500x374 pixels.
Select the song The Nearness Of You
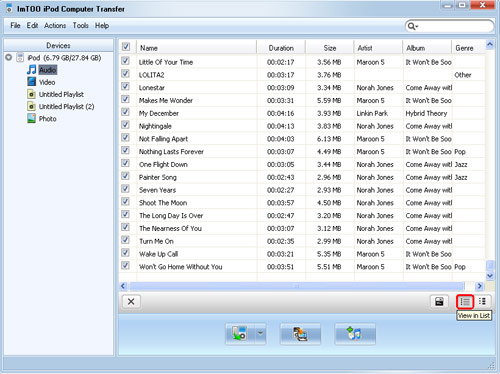pyautogui.click(x=170, y=228)
